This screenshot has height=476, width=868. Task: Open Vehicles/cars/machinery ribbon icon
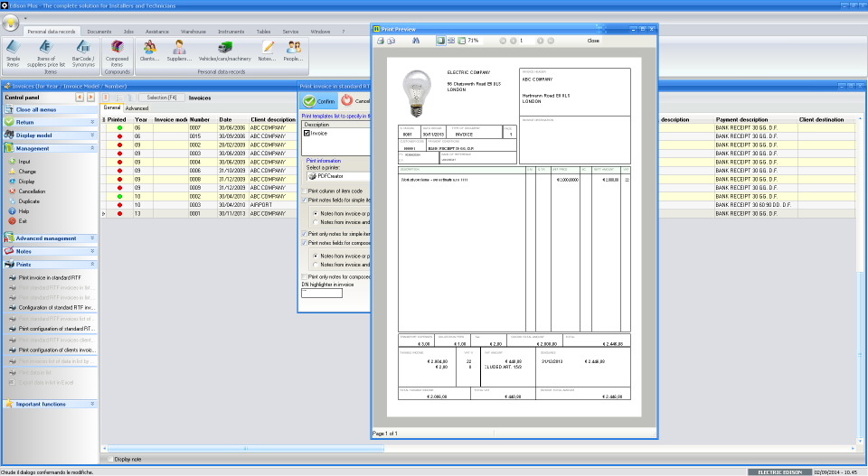point(225,51)
